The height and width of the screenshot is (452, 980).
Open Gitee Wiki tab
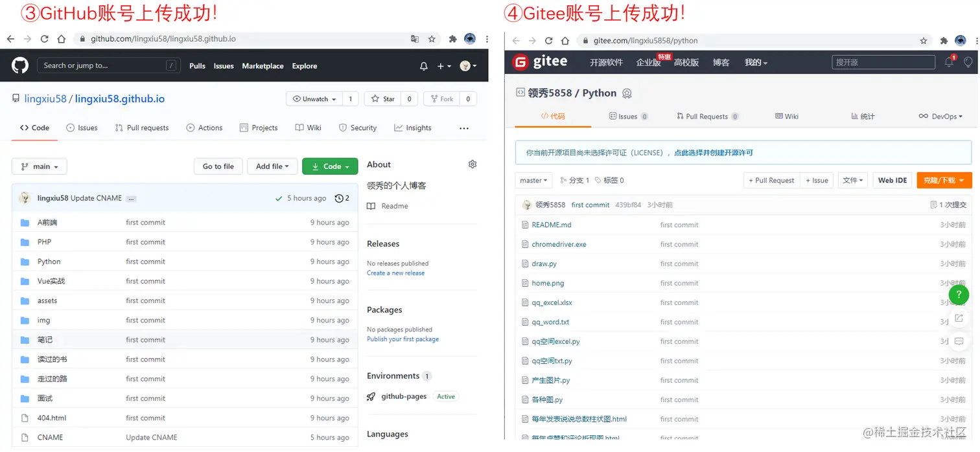[787, 117]
